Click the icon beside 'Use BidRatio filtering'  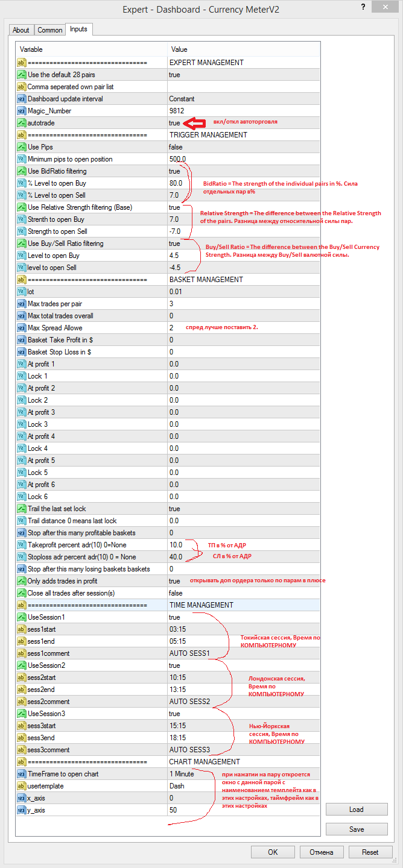coord(21,171)
